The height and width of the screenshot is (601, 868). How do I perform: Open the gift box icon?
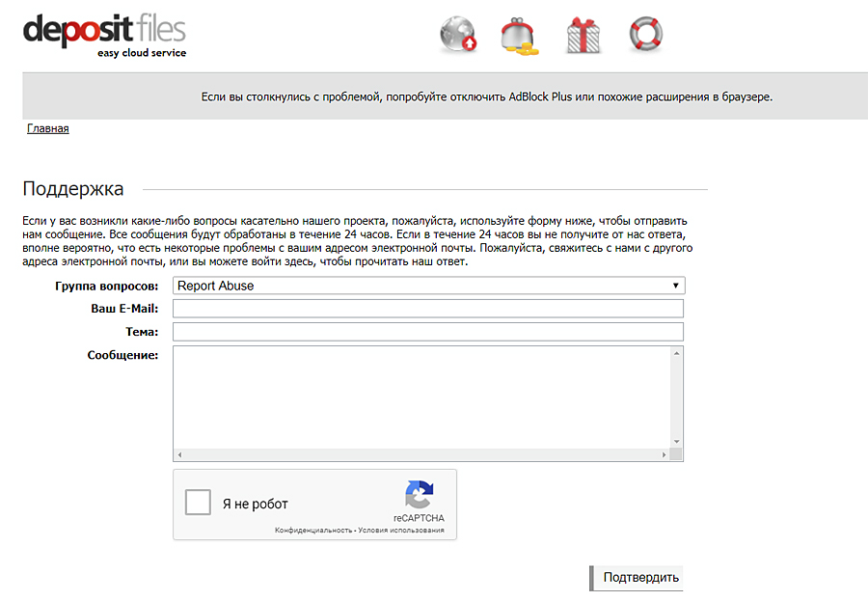[583, 36]
